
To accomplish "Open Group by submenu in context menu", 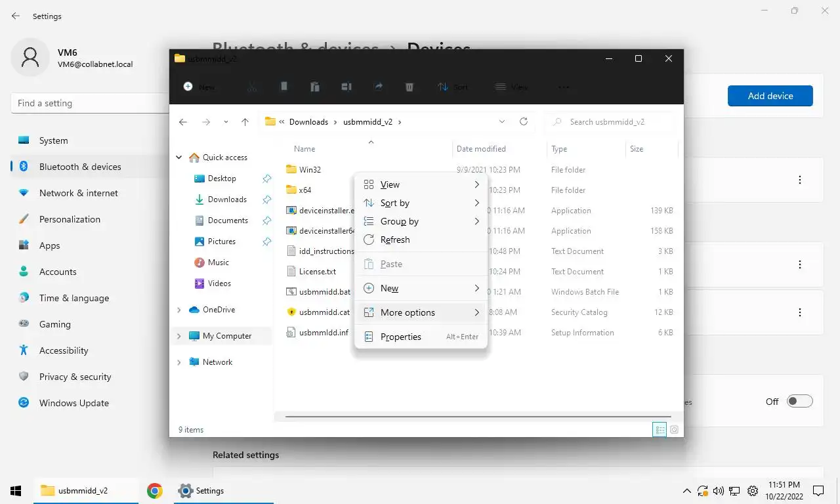I will [421, 222].
